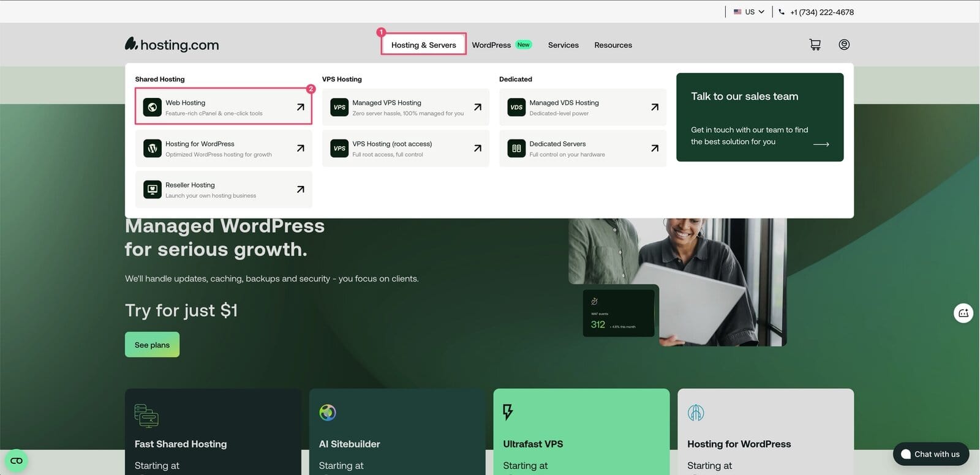Image resolution: width=980 pixels, height=475 pixels.
Task: Open the user account icon
Action: click(844, 45)
